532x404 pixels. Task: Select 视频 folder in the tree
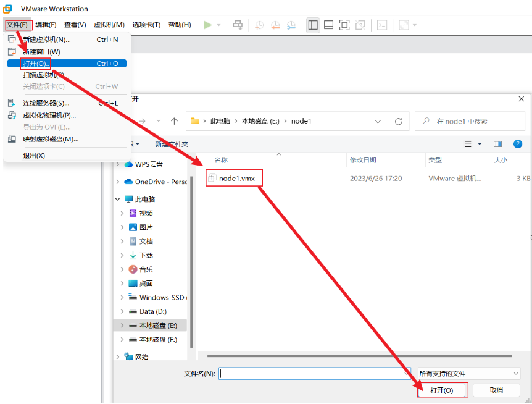(146, 214)
